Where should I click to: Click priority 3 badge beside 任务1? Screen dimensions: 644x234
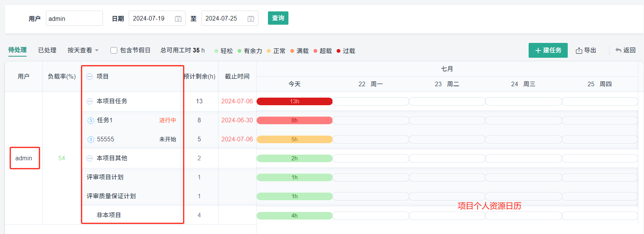(x=91, y=120)
